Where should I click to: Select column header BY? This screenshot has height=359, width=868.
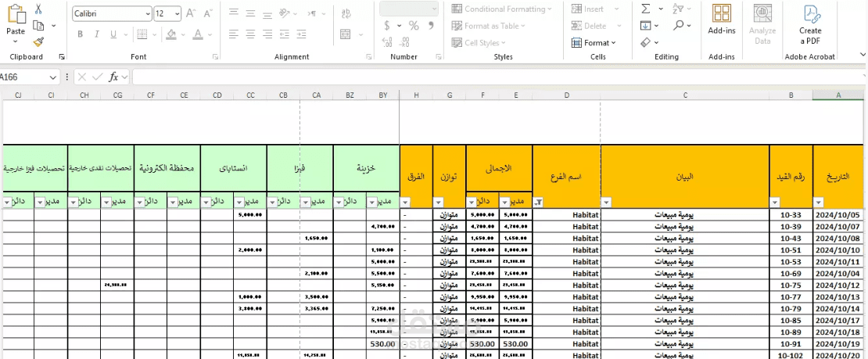(383, 95)
